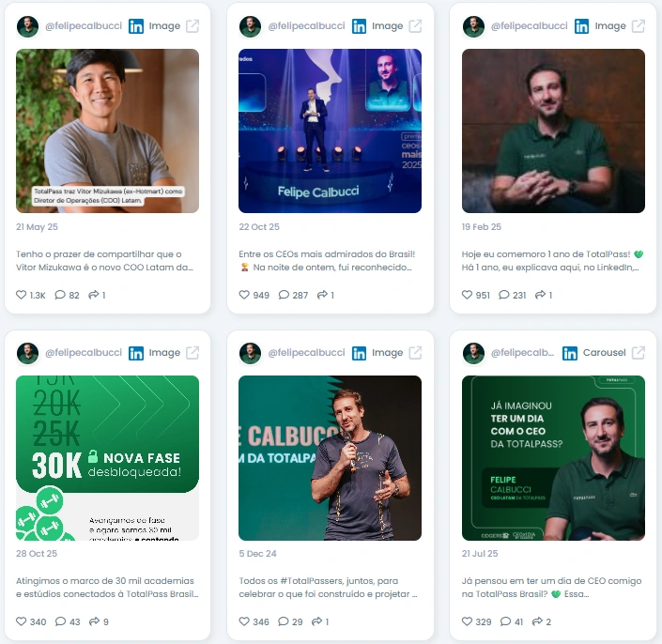Open external link on 5 Dec 24 post
The image size is (662, 644).
click(x=415, y=353)
